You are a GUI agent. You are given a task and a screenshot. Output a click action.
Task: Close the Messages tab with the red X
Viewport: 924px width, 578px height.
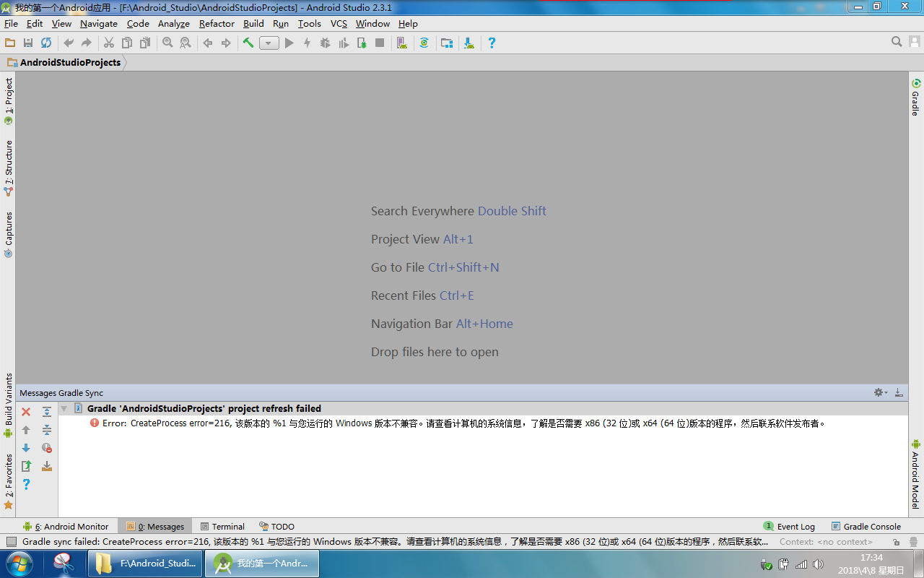26,412
